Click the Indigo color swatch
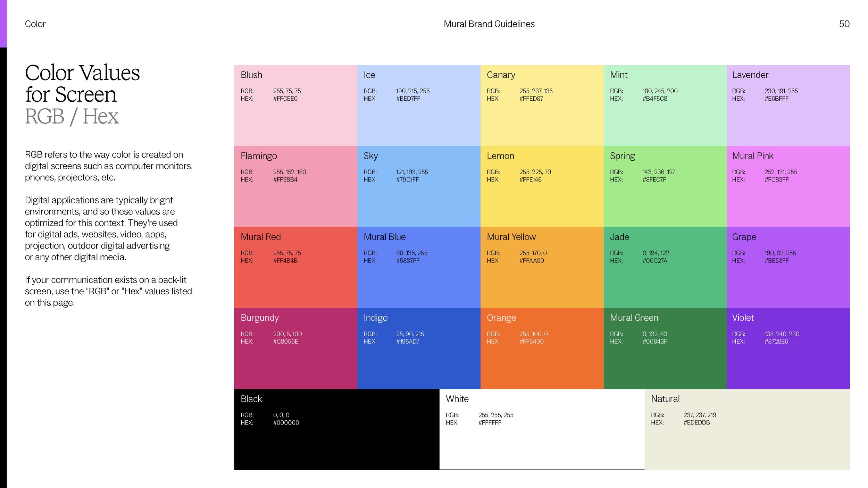This screenshot has height=488, width=868. pos(419,348)
